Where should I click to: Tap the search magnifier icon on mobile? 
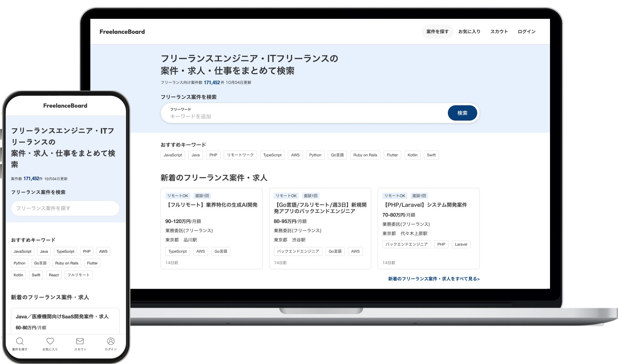coord(20,341)
